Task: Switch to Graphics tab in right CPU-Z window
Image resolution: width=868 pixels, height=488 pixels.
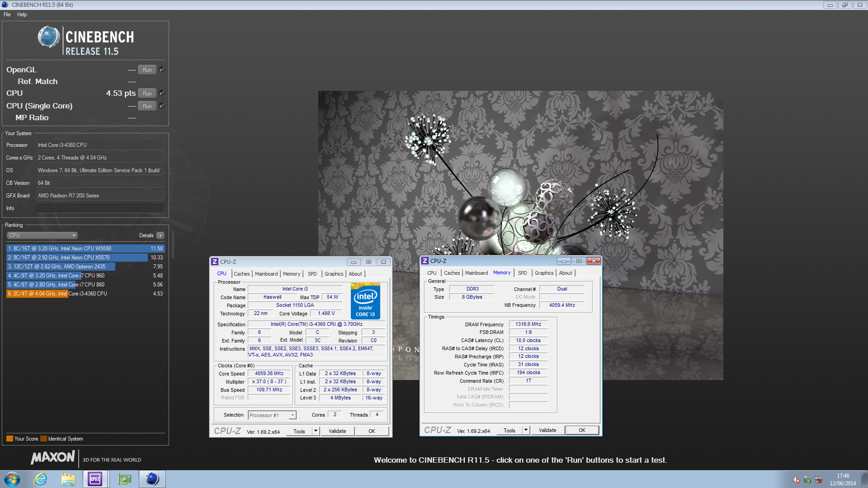Action: click(544, 273)
